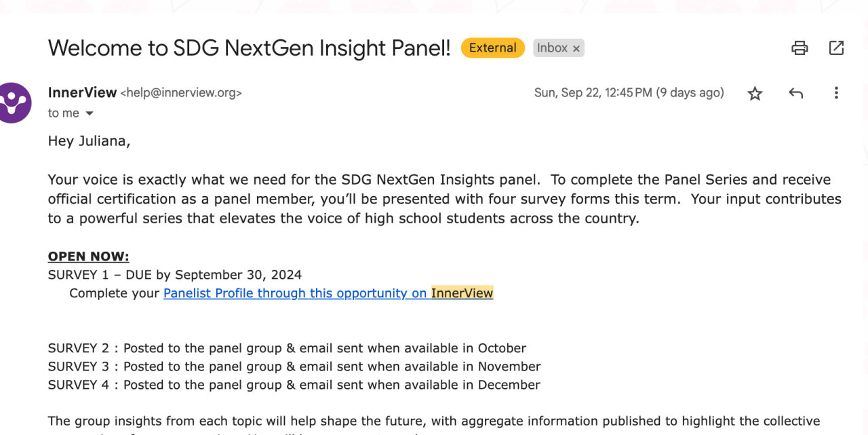The image size is (868, 435).
Task: Click the email subject "Welcome to SDG NextGen Insight Panel!"
Action: coord(249,48)
